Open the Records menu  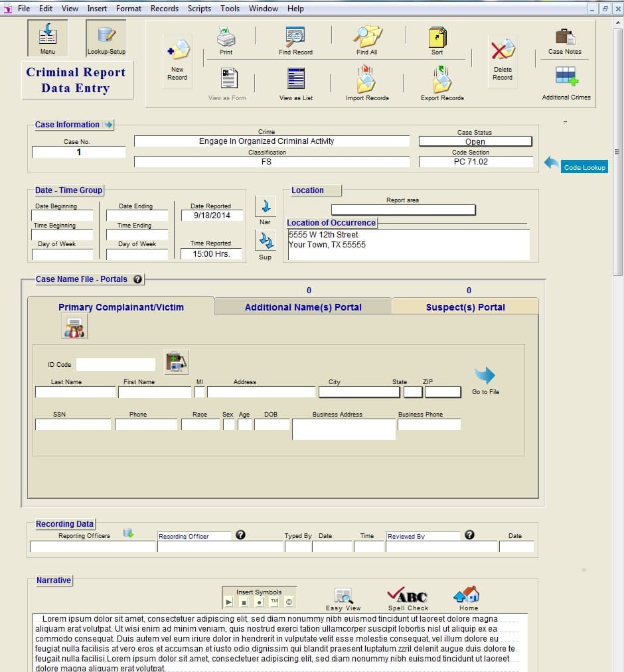pyautogui.click(x=164, y=9)
